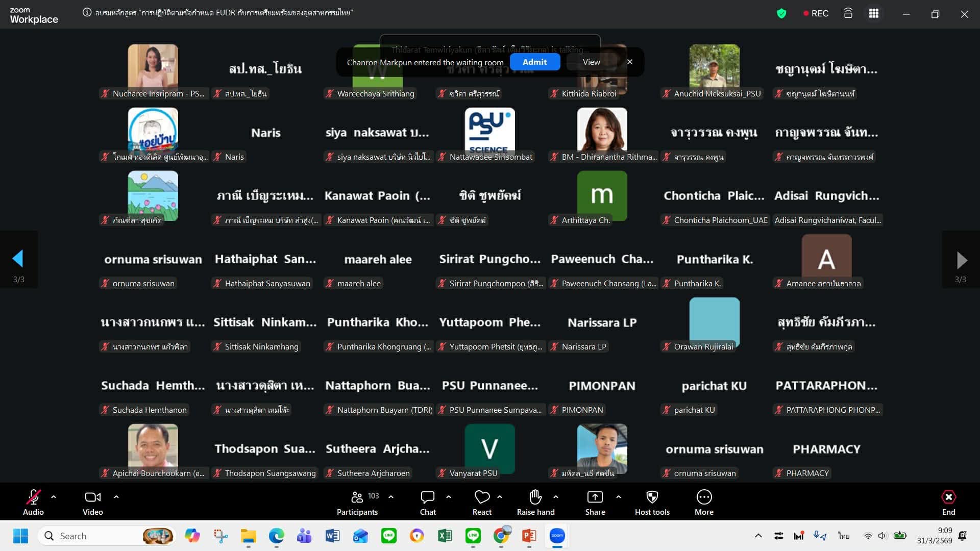This screenshot has width=980, height=551.
Task: Click the React heart icon
Action: point(482,497)
